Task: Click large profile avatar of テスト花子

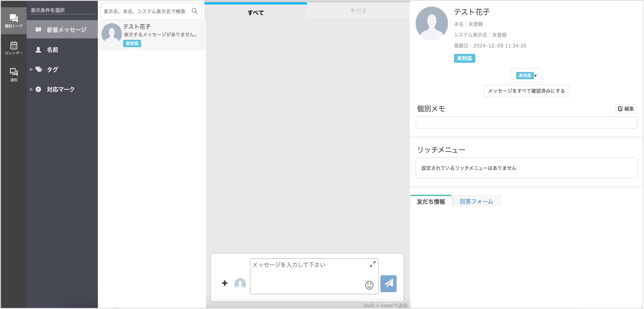Action: click(432, 23)
